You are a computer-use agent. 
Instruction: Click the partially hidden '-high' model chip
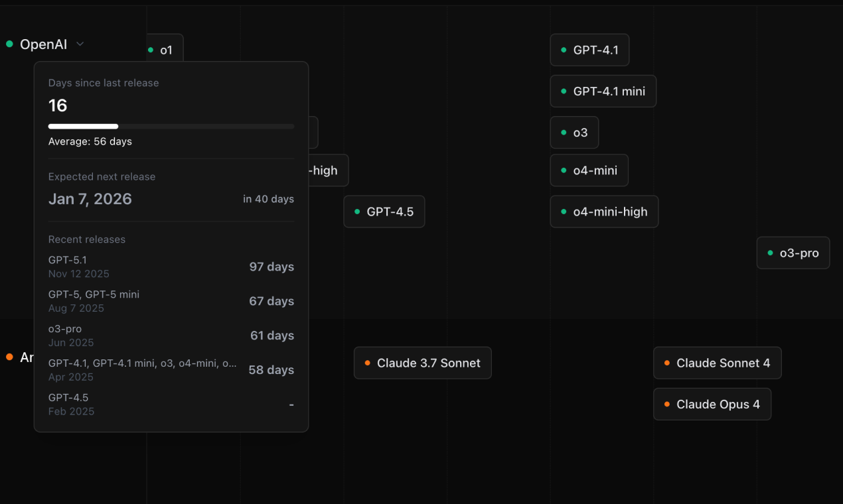point(329,170)
